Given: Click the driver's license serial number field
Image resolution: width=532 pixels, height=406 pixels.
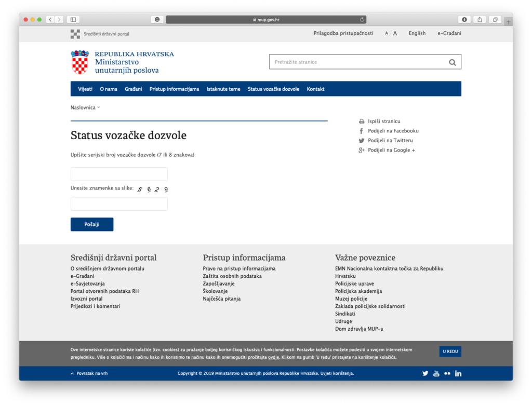Looking at the screenshot, I should [119, 174].
